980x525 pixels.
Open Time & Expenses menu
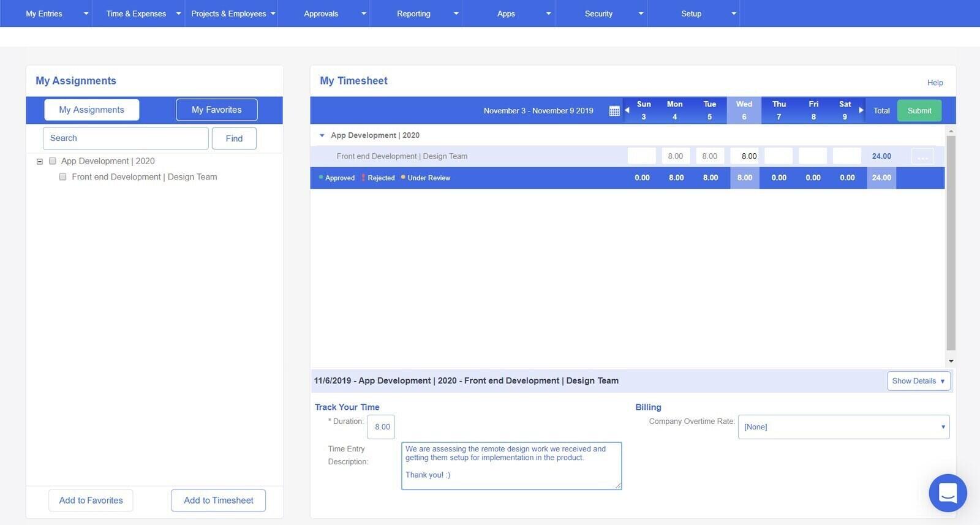pos(138,13)
